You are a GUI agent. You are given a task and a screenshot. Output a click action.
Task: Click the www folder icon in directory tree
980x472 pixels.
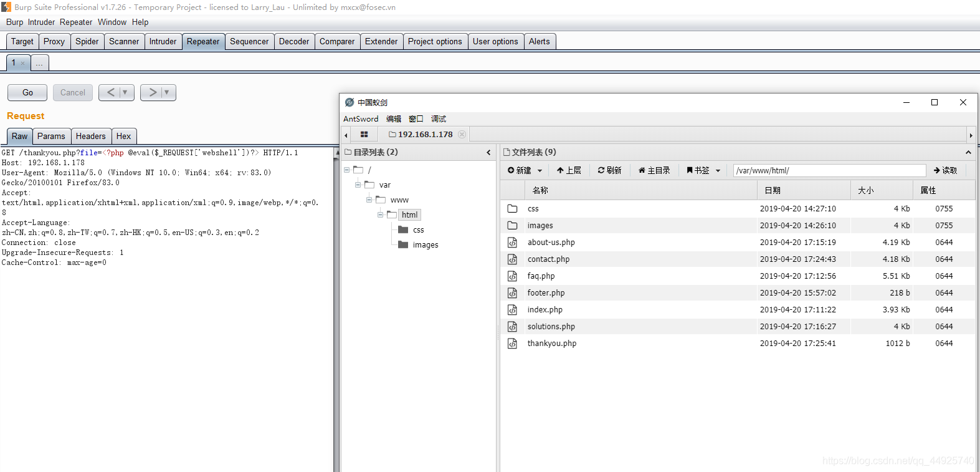pos(381,200)
